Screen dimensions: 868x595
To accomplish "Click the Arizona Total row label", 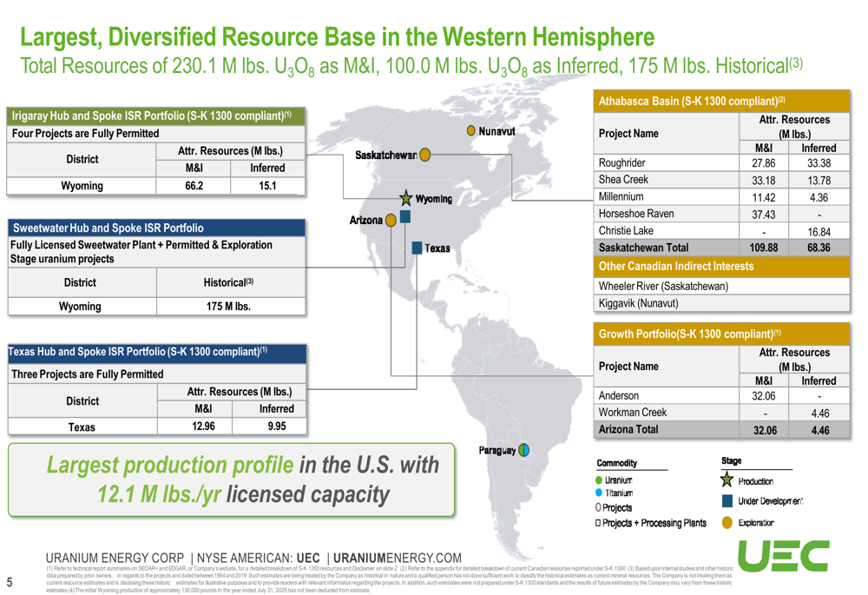I will (x=628, y=429).
